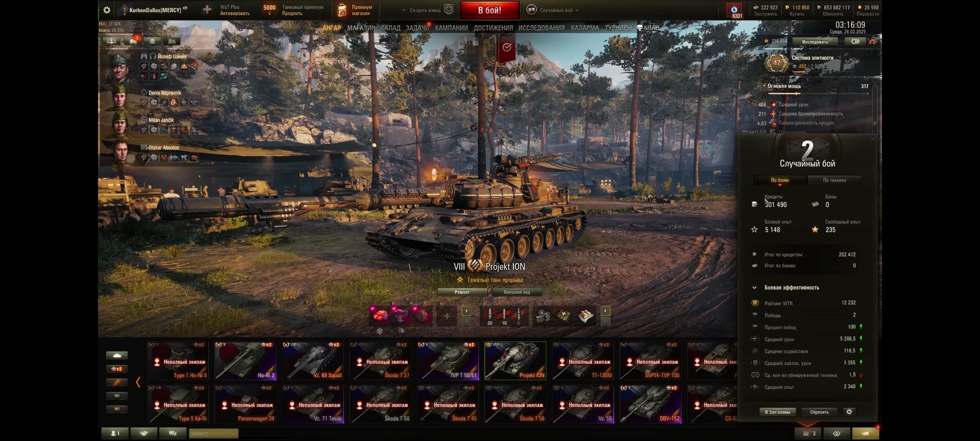Toggle x2 bonus carousel filter

click(117, 369)
